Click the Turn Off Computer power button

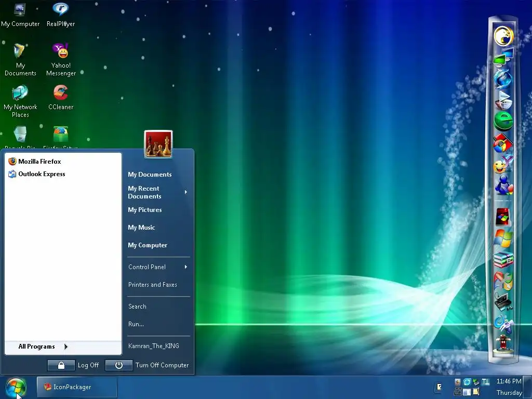pos(119,365)
